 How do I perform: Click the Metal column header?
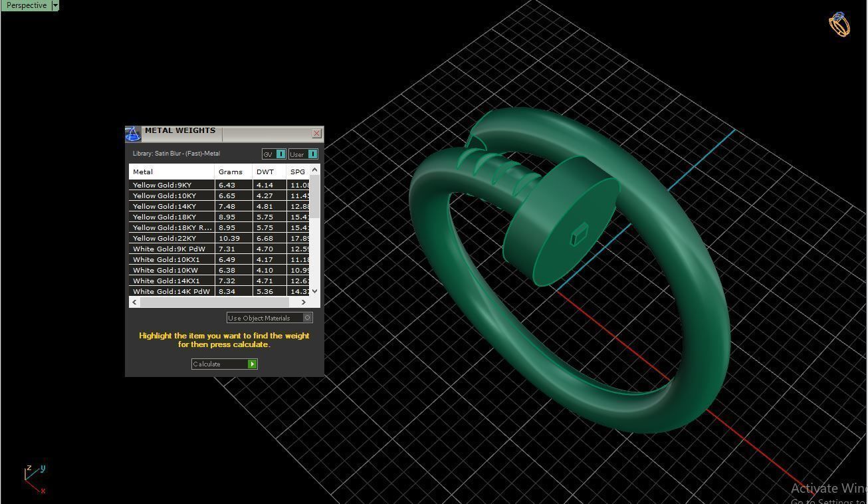[171, 172]
